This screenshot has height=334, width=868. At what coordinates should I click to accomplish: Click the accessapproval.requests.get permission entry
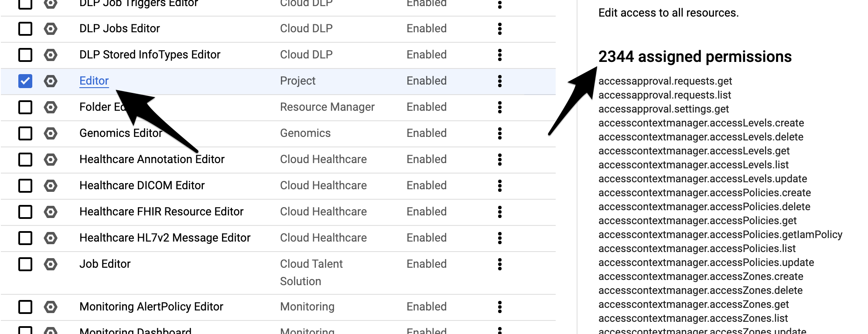click(665, 81)
